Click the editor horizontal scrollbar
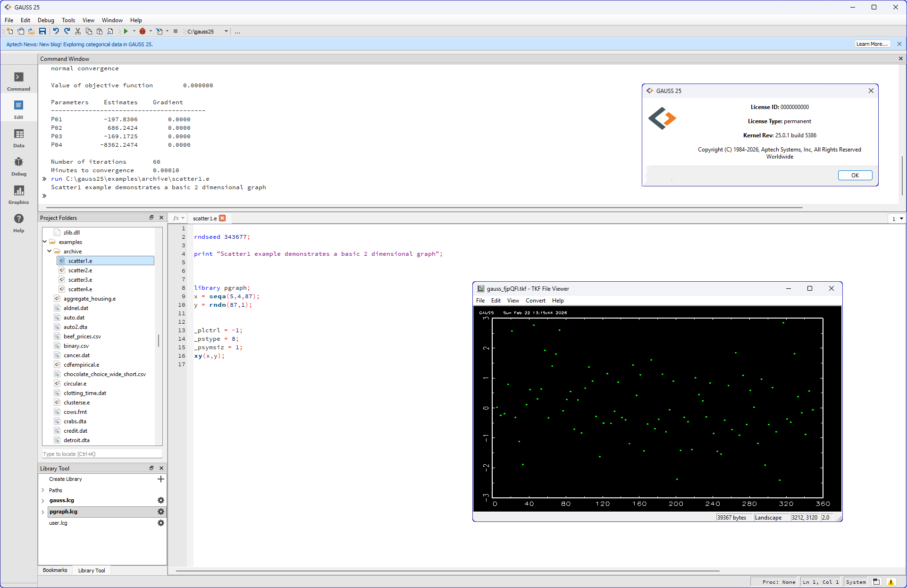The image size is (907, 588). 448,571
